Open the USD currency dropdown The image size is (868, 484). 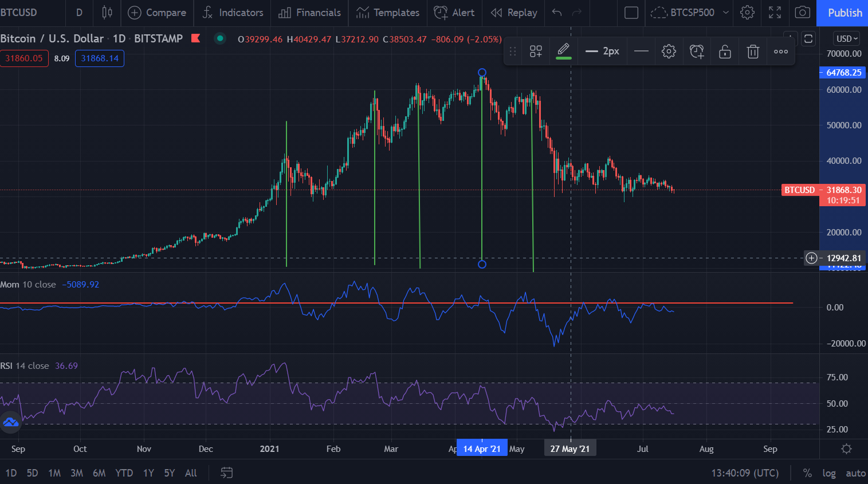[847, 38]
